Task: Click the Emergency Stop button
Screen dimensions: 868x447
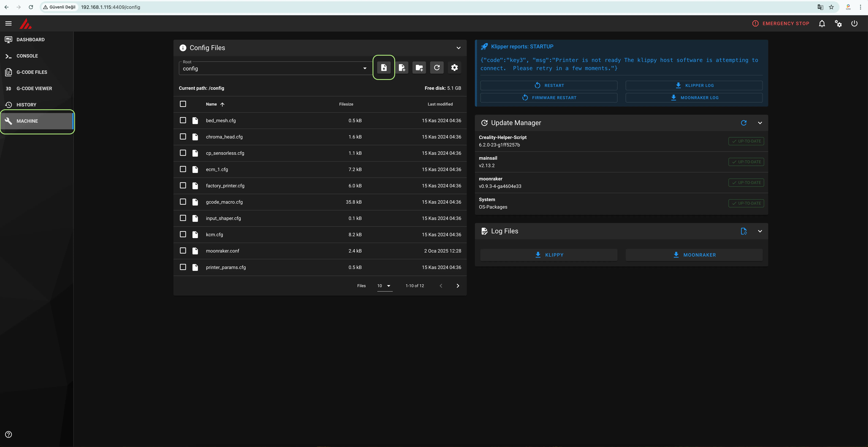Action: 780,24
